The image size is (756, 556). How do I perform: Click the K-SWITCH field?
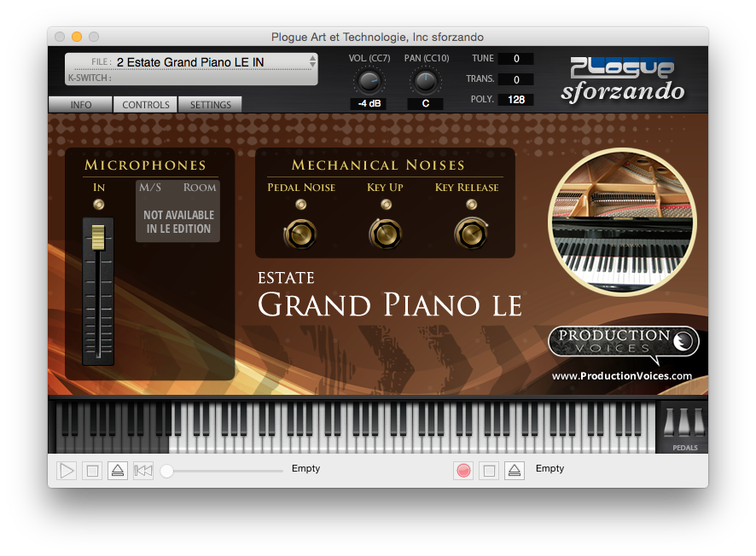[190, 78]
